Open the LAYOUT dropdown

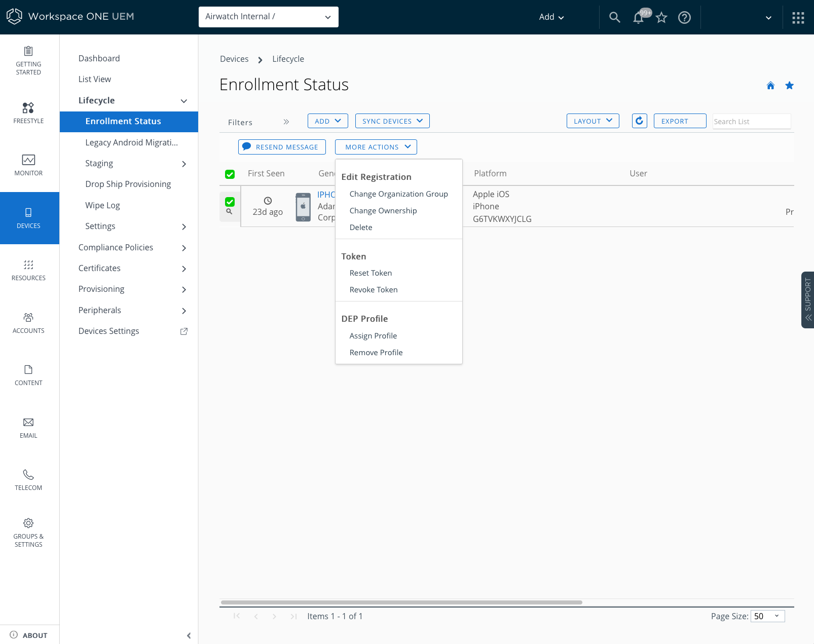(x=593, y=121)
